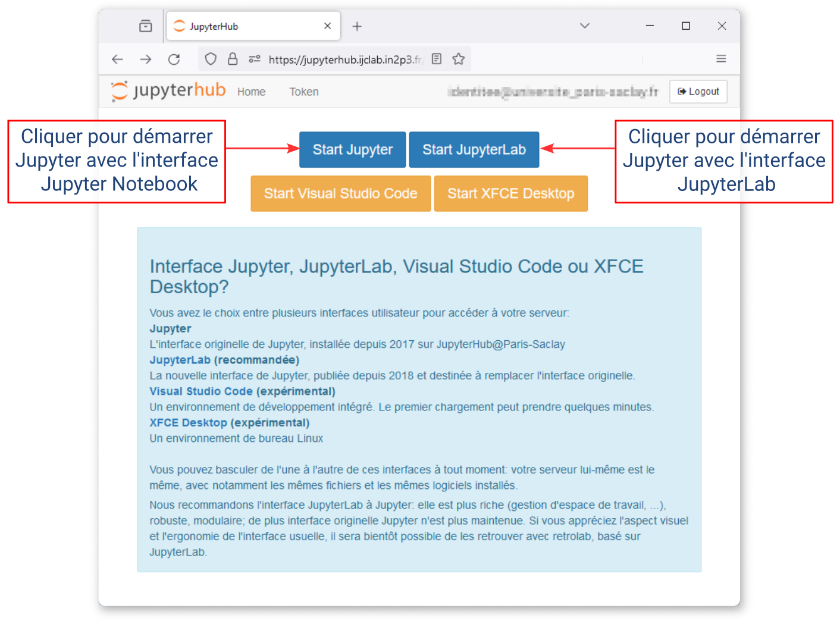Click the bold 'Jupyter' heading in info box

pyautogui.click(x=171, y=329)
